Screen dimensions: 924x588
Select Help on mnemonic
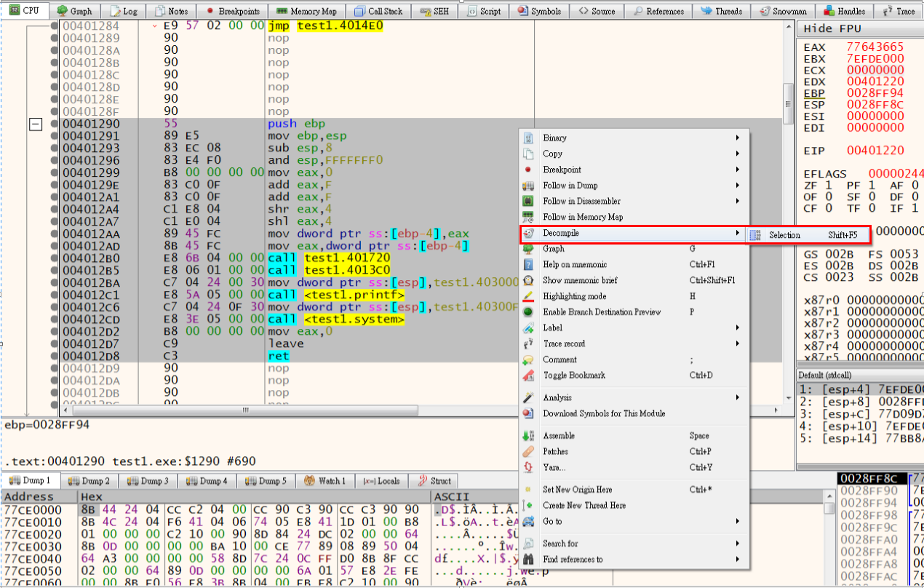tap(634, 265)
